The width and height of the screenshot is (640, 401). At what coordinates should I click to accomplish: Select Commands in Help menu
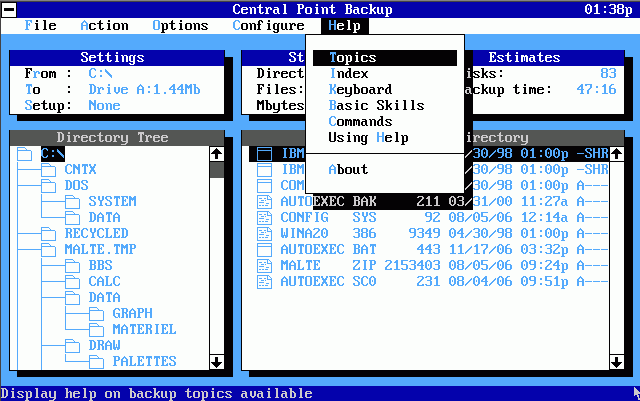click(x=360, y=121)
